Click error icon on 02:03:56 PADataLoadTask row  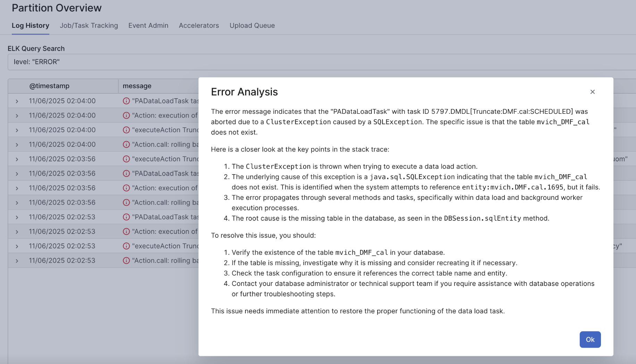pos(126,173)
